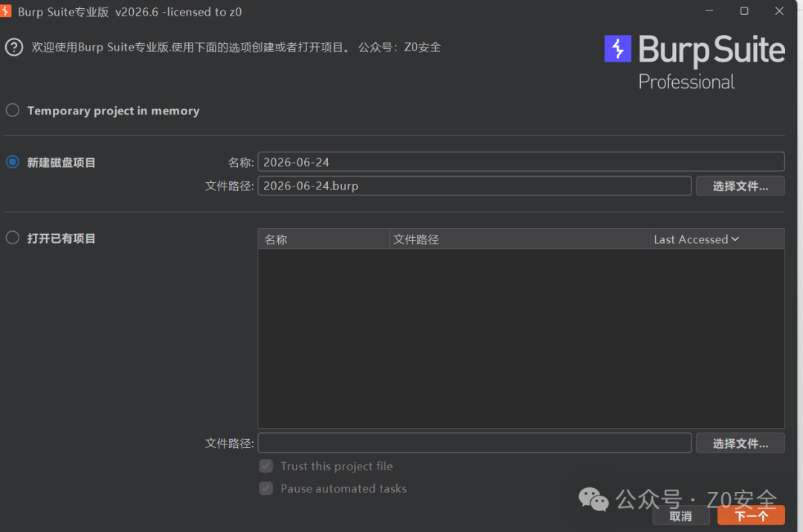The image size is (803, 532).
Task: Toggle Pause automated tasks checkbox
Action: coord(266,488)
